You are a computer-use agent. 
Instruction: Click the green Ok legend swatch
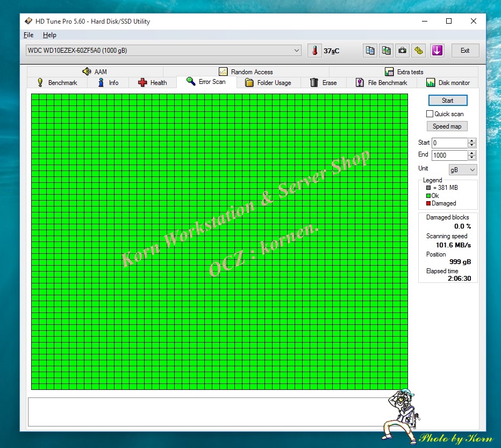coord(428,196)
